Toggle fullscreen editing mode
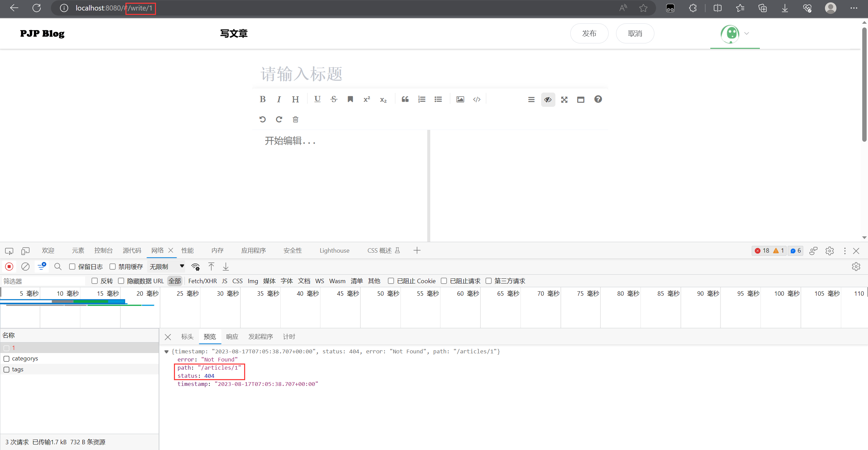 [564, 99]
